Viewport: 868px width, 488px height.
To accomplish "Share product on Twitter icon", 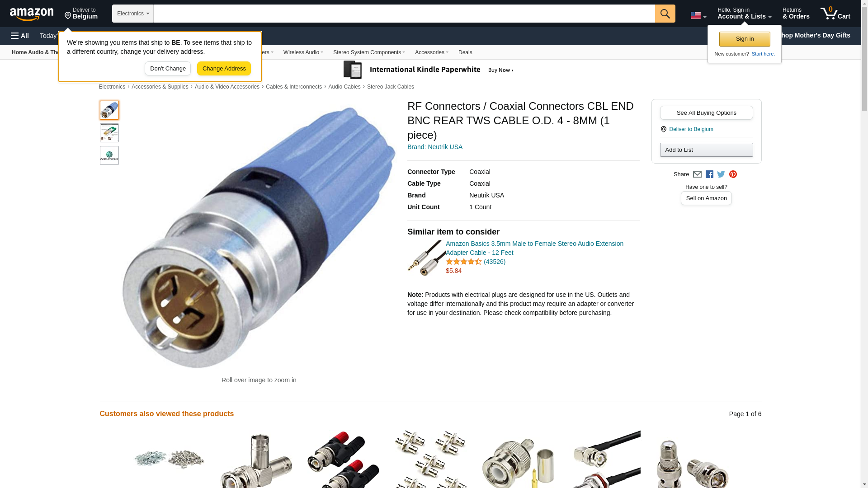I will (721, 174).
